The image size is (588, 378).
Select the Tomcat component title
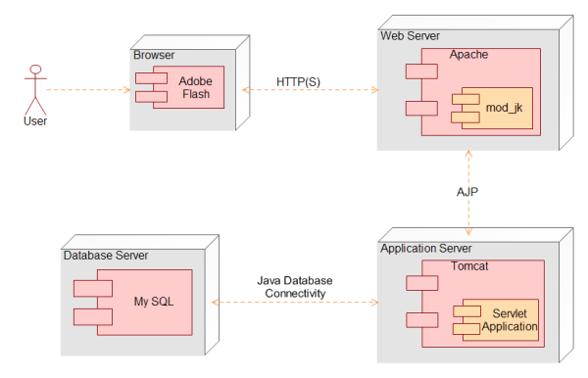click(469, 266)
